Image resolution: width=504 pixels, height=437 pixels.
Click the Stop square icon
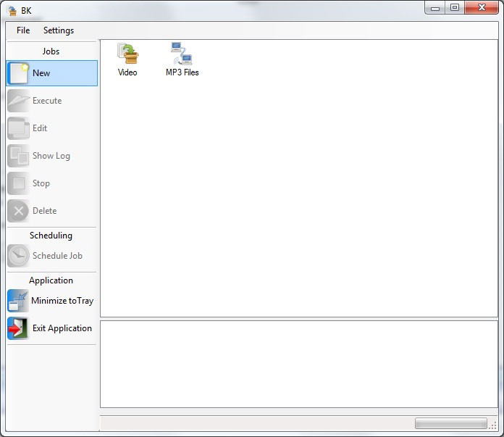pos(18,183)
